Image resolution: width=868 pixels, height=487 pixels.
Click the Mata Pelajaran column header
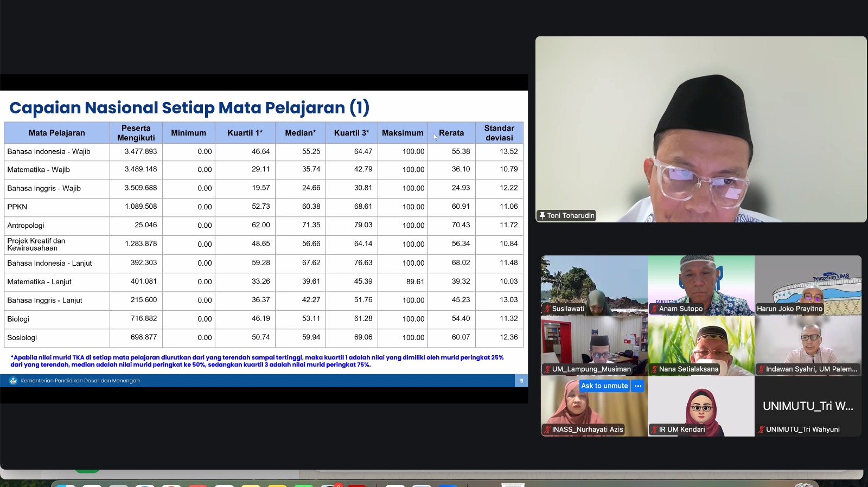click(x=57, y=133)
